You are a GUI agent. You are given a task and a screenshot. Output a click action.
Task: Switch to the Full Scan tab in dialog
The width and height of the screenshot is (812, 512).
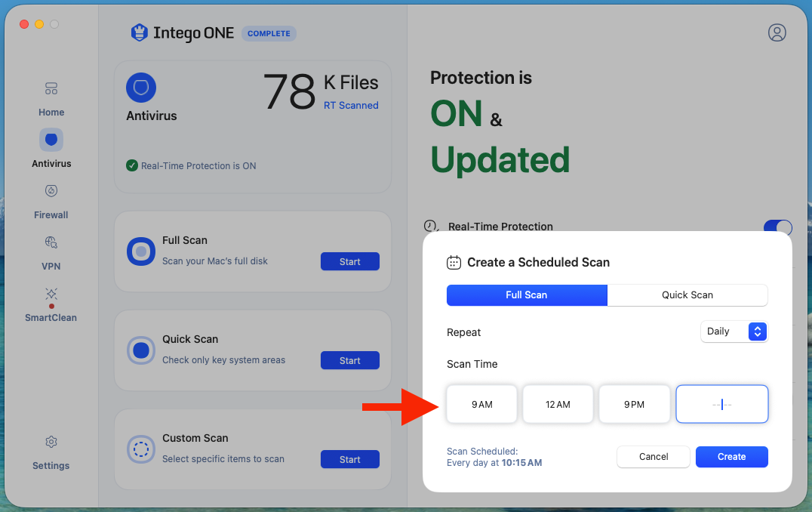coord(527,295)
